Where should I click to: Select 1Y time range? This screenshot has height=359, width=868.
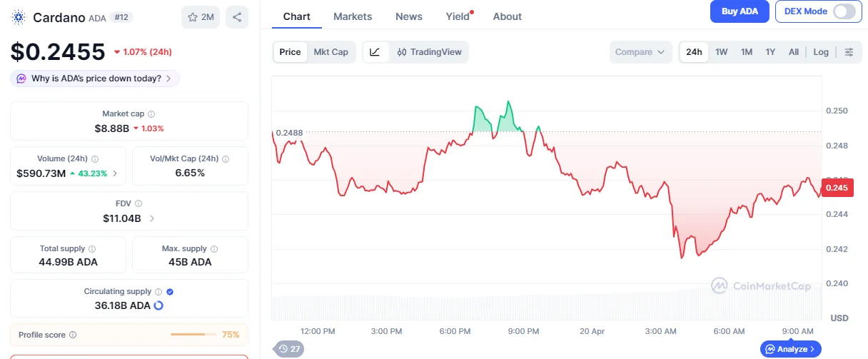tap(770, 52)
